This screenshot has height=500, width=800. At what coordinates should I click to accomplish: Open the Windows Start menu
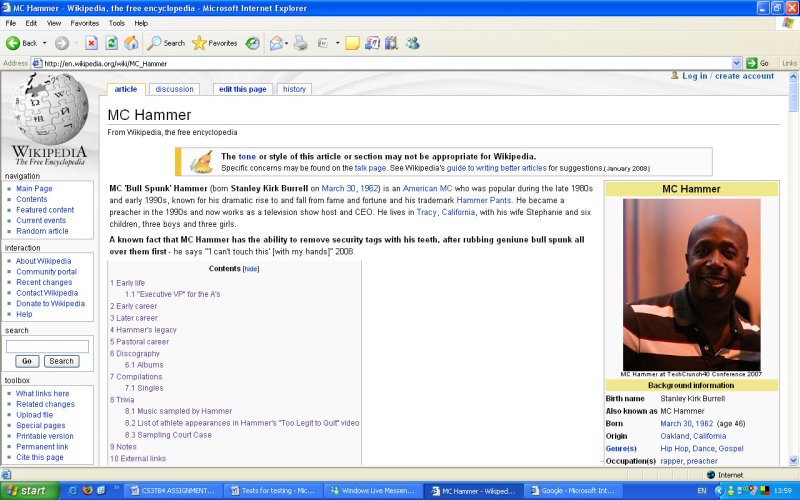(x=27, y=491)
